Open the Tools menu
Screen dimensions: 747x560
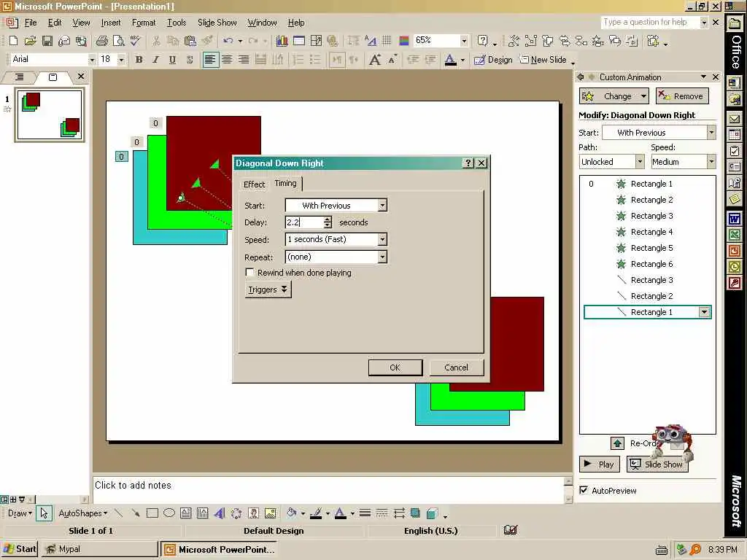pyautogui.click(x=177, y=23)
